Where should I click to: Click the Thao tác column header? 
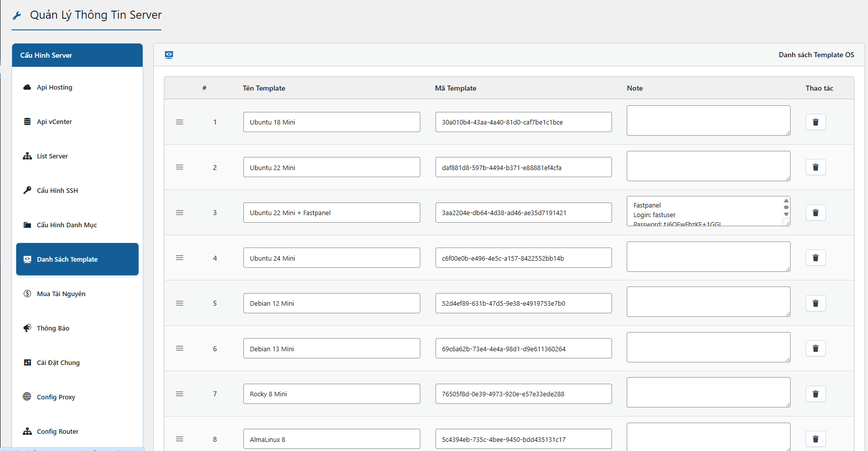pos(819,88)
